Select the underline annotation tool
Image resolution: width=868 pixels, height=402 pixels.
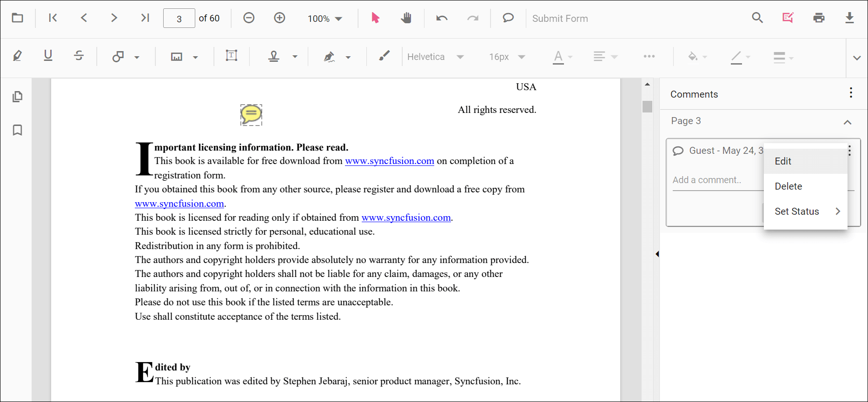tap(48, 56)
